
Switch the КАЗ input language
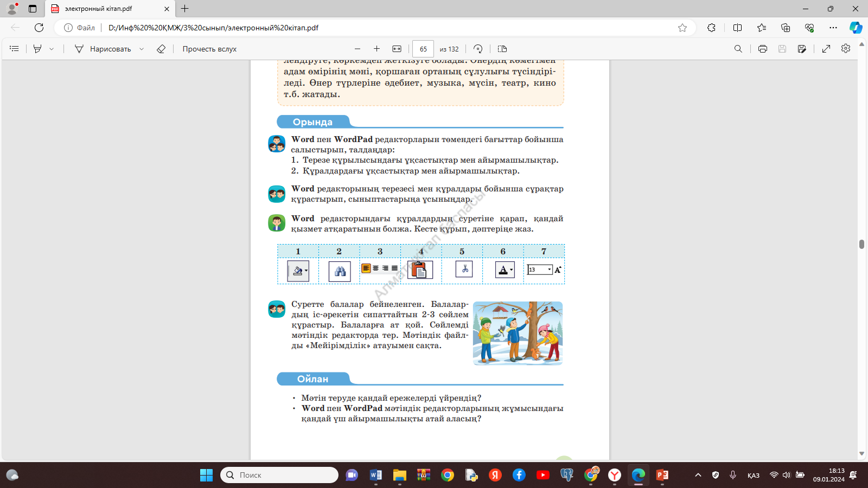coord(754,476)
